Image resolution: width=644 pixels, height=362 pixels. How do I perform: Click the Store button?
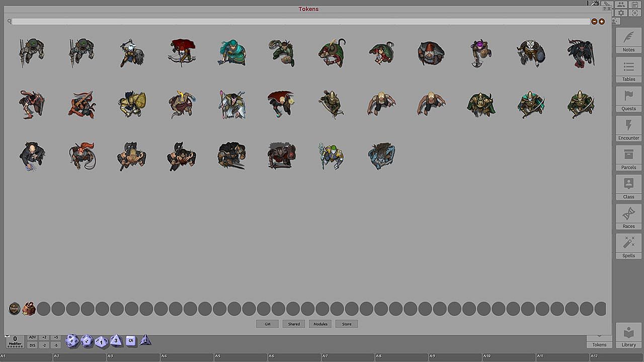(347, 324)
